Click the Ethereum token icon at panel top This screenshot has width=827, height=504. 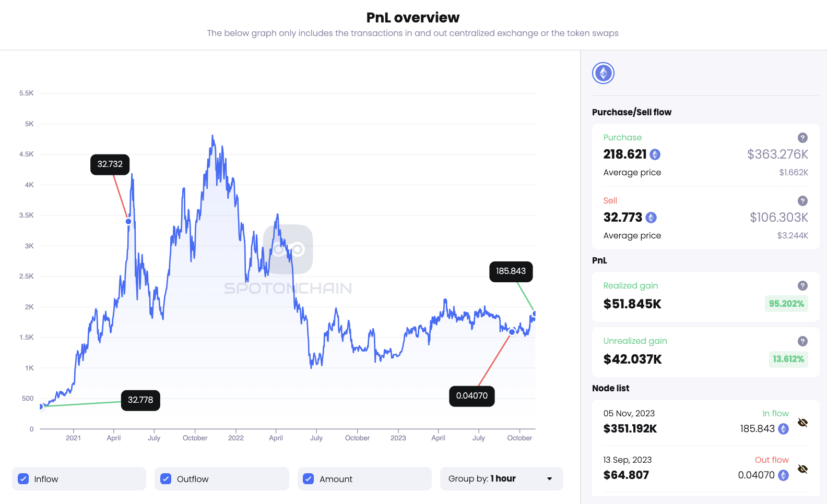(603, 73)
